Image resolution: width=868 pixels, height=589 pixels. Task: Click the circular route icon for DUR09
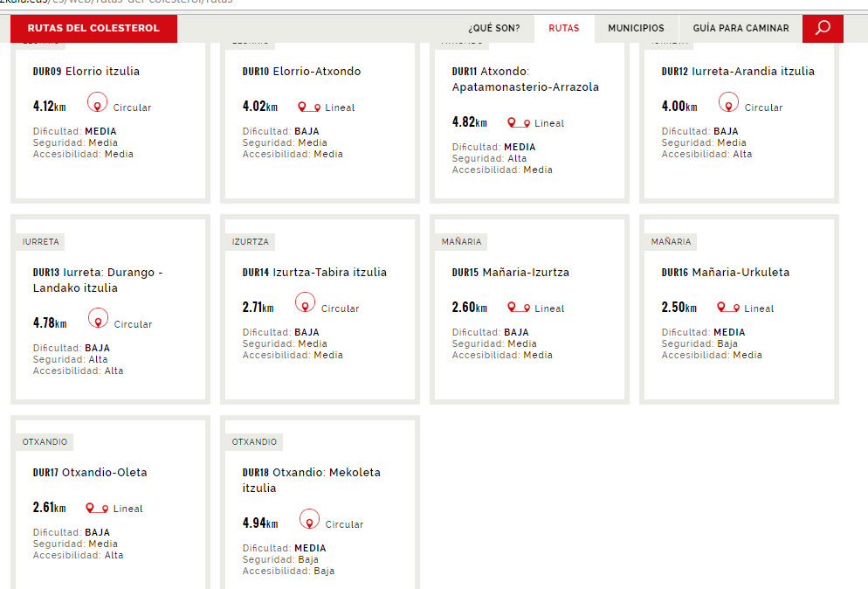(98, 103)
